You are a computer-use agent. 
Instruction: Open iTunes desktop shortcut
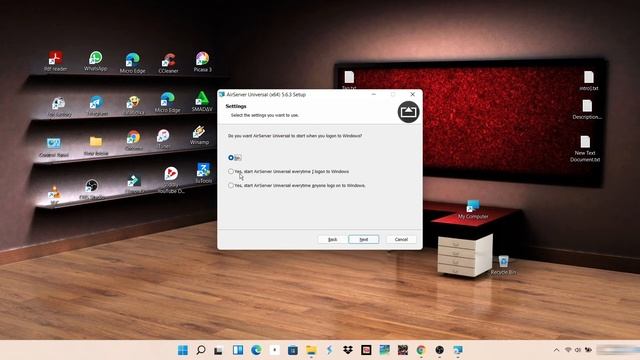coord(163,138)
